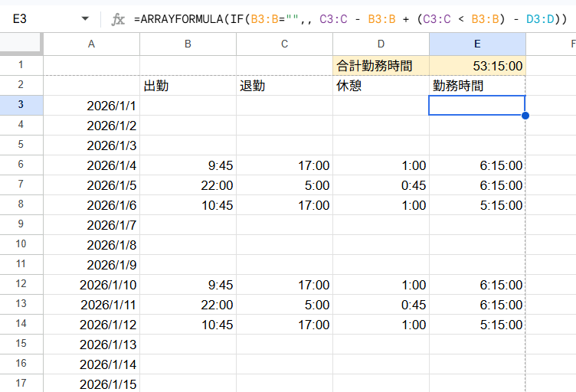Click the 6:15:00 work time in row 7
Viewport: 576px width, 392px height.
click(x=477, y=185)
